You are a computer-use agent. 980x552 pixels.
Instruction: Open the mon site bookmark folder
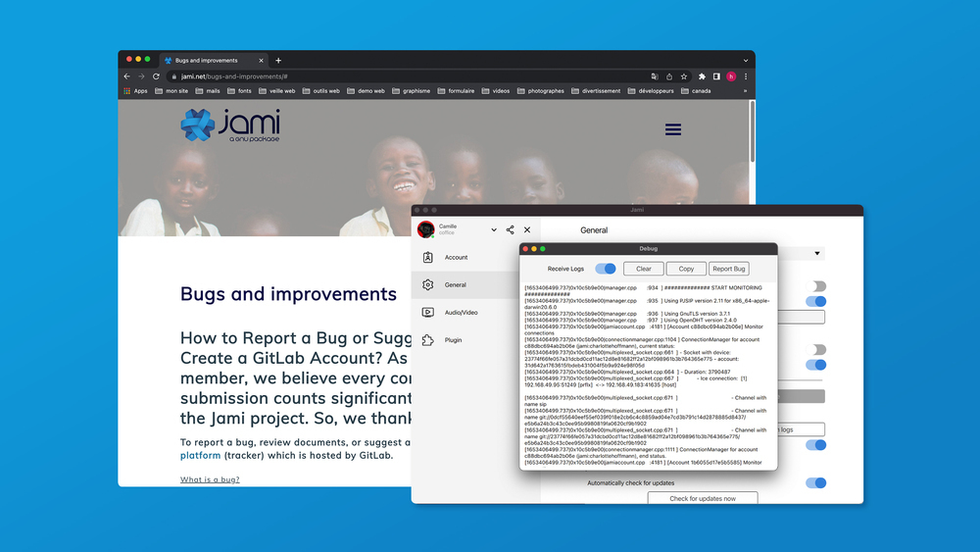171,90
